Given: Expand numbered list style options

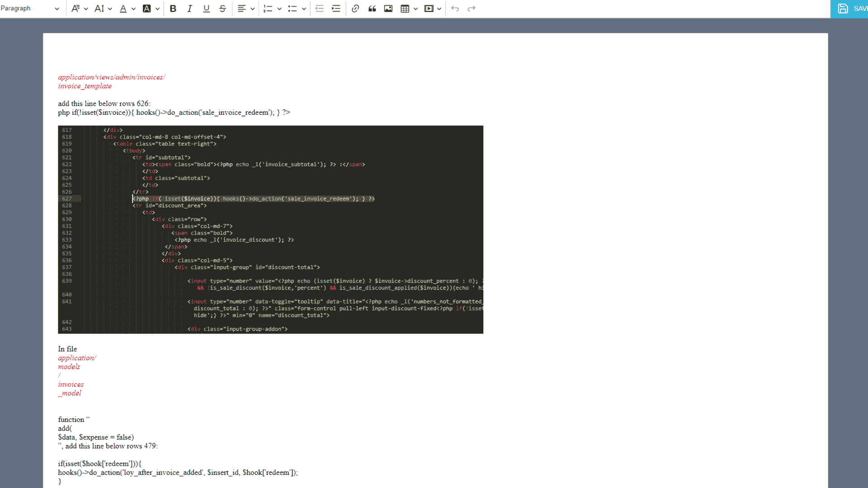Looking at the screenshot, I should tap(279, 9).
